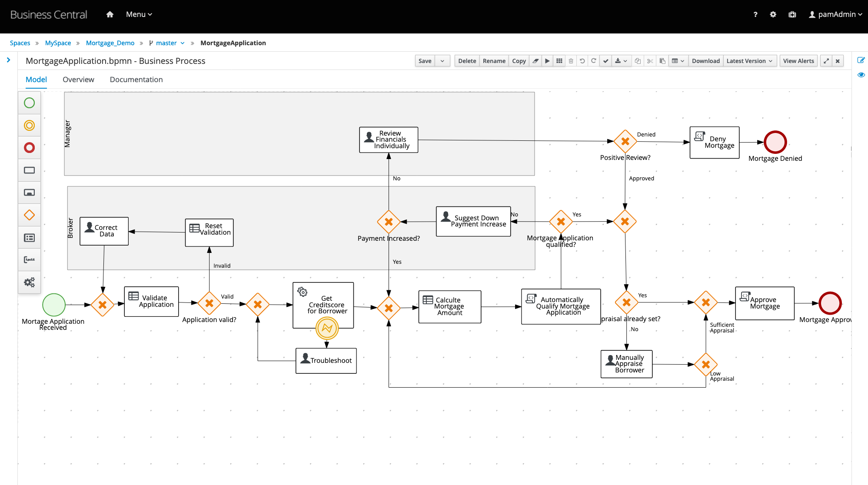Click the home icon in header
Viewport: 868px width, 485px height.
click(110, 14)
